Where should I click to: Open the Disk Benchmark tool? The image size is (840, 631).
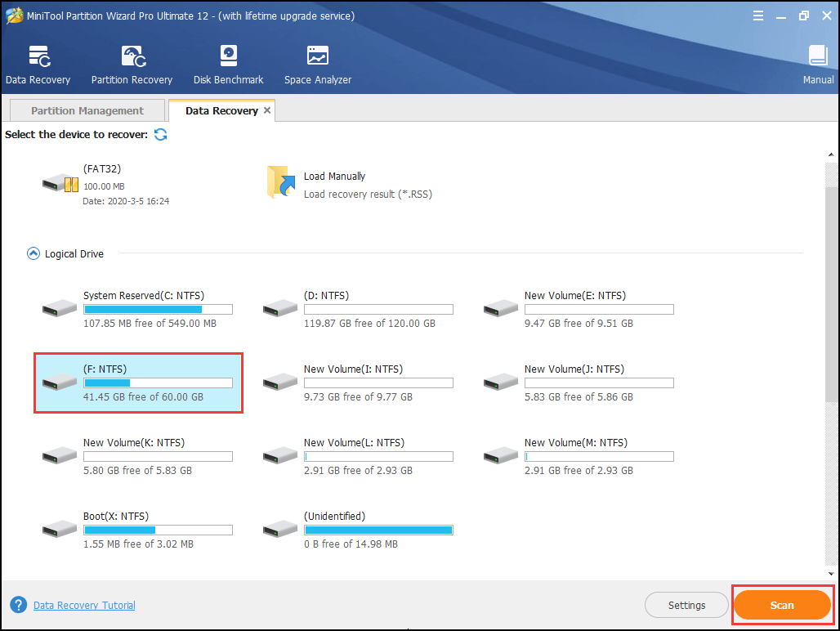pyautogui.click(x=228, y=65)
